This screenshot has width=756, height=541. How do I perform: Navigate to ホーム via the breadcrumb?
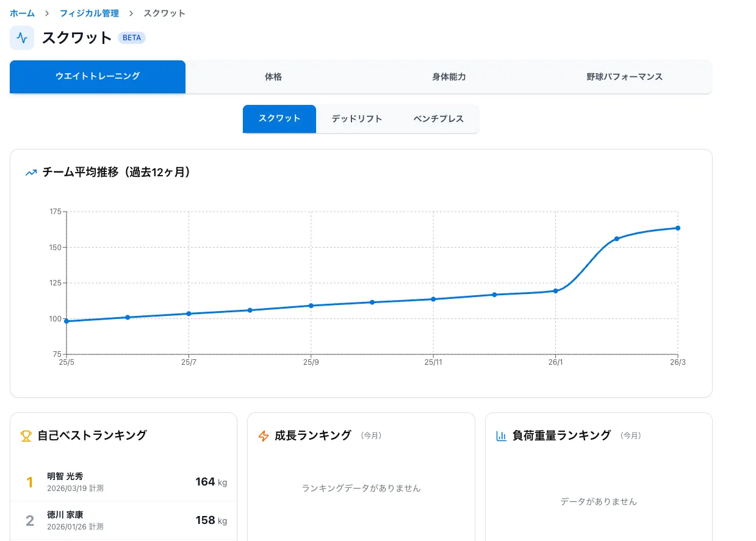click(x=22, y=13)
